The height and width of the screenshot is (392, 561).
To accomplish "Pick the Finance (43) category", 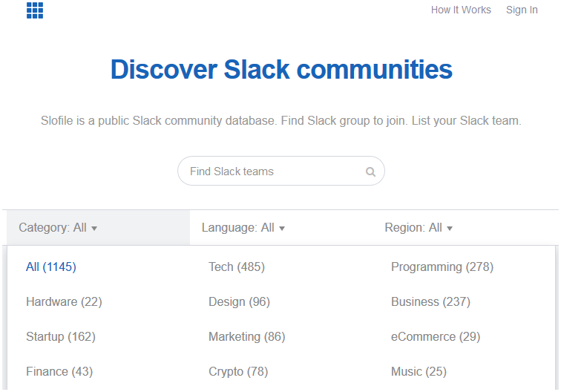I will 59,372.
